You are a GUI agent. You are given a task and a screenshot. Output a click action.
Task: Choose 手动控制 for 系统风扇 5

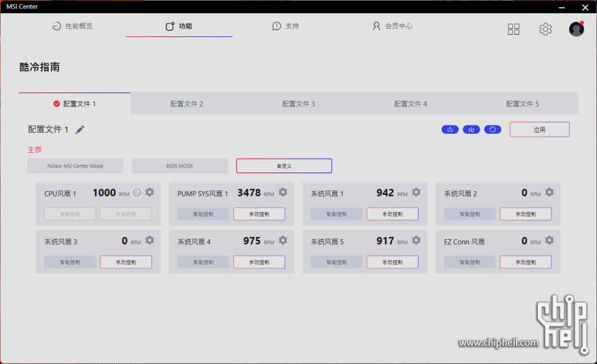point(392,262)
